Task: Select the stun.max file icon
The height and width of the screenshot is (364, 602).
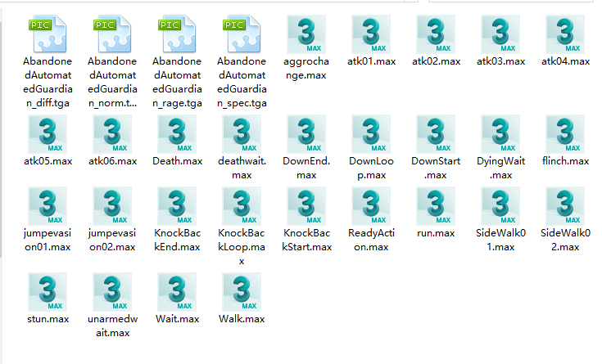Action: (x=48, y=292)
